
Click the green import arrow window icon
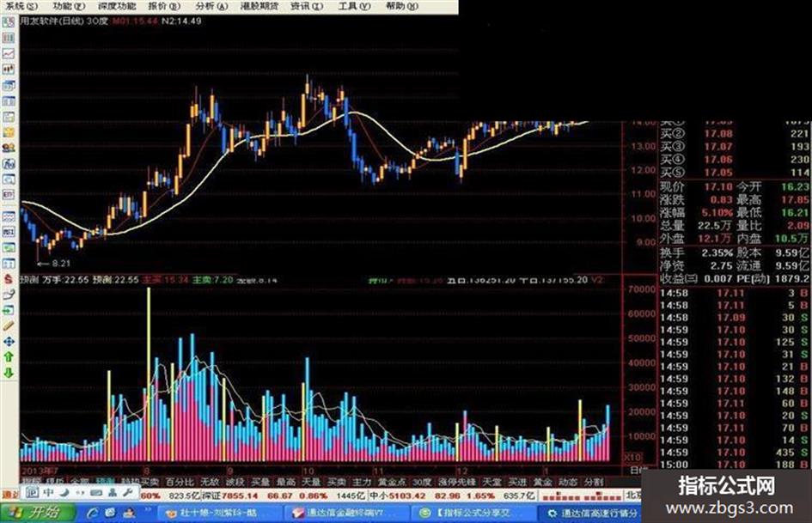click(x=9, y=310)
